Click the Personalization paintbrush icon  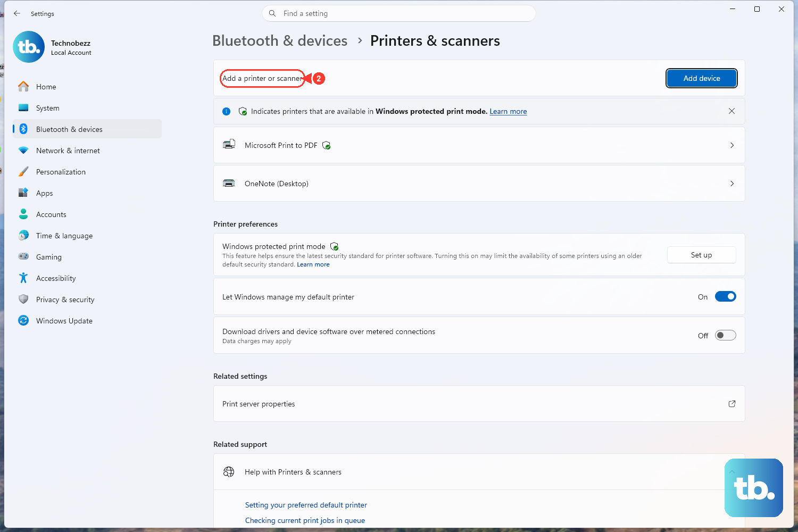click(x=23, y=171)
